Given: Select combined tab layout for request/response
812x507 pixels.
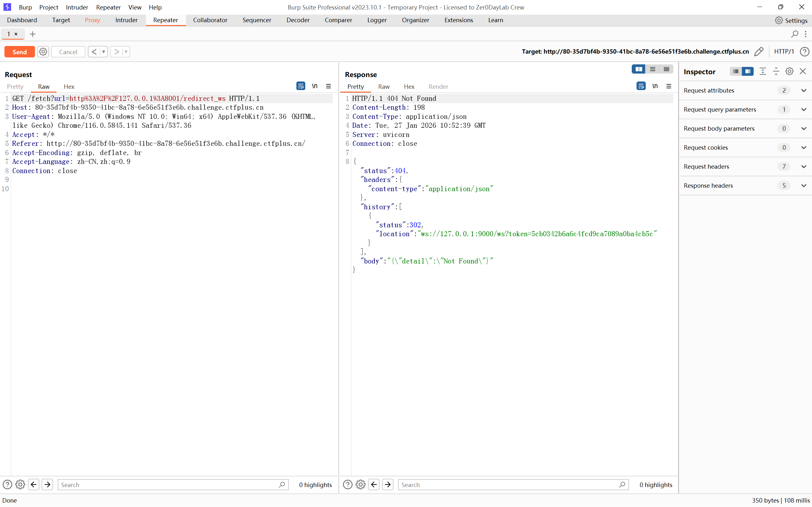Looking at the screenshot, I should pyautogui.click(x=666, y=69).
